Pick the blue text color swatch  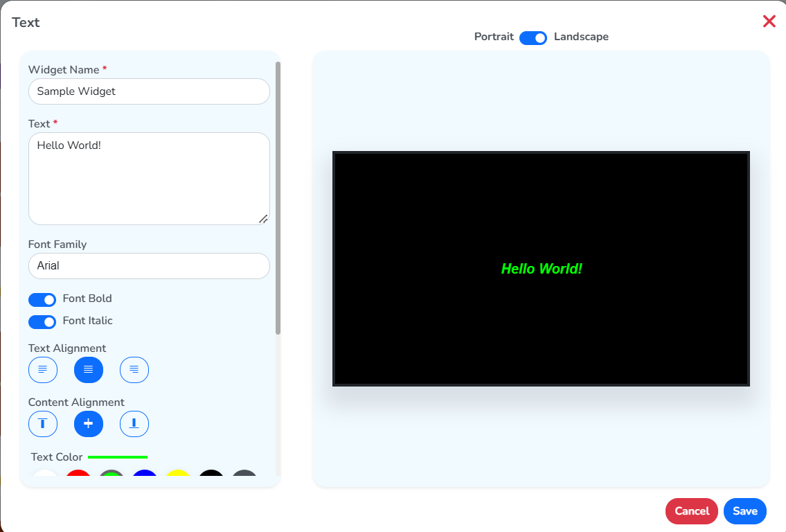(x=145, y=473)
